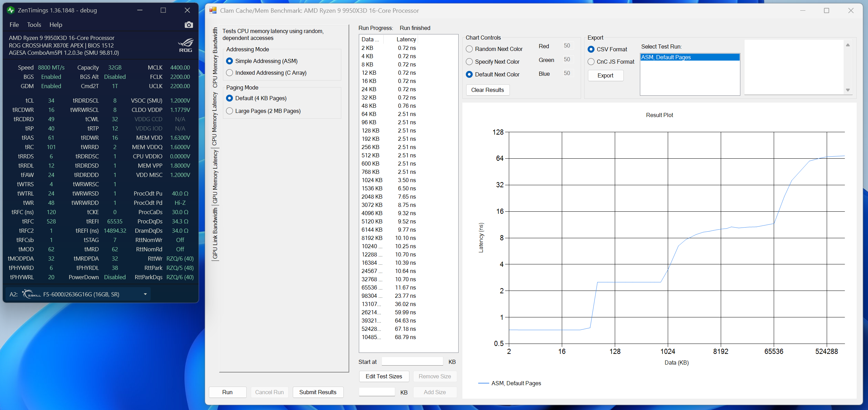Open the File menu in ZenTimings
The width and height of the screenshot is (868, 410).
click(x=14, y=25)
